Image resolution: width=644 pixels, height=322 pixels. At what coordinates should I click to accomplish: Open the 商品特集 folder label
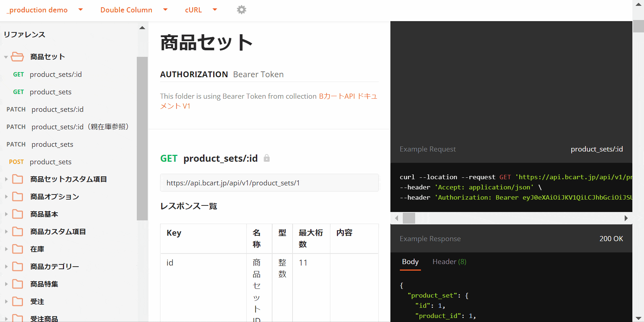coord(44,284)
